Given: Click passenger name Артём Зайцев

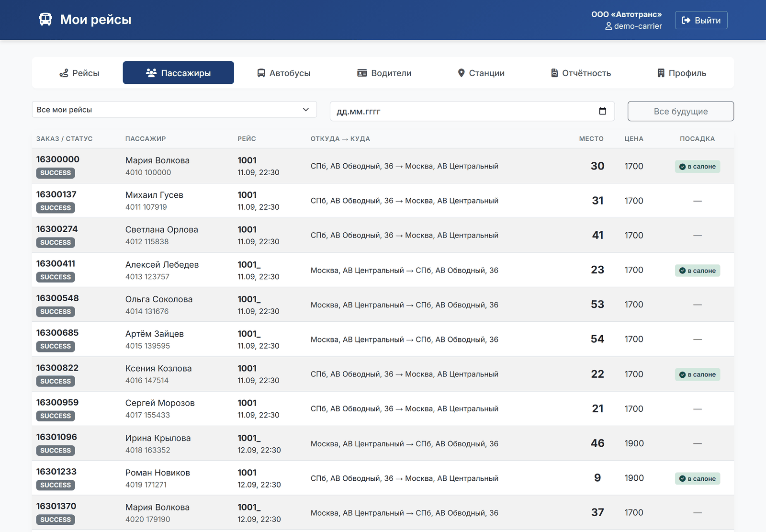Looking at the screenshot, I should click(155, 334).
